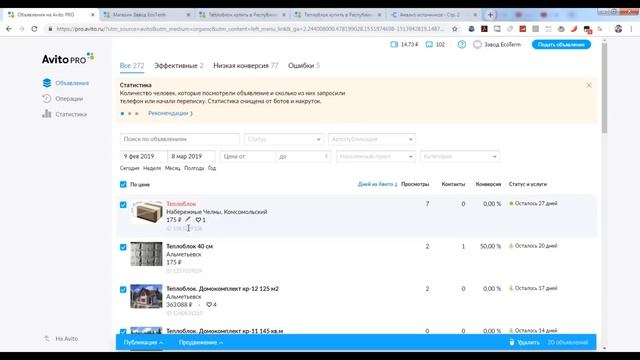Select Сегодня date preset
Image resolution: width=640 pixels, height=360 pixels.
tap(129, 168)
